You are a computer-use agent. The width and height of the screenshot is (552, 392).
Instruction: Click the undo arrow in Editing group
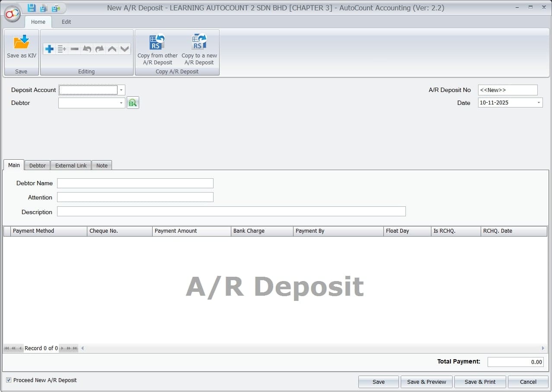(x=87, y=49)
